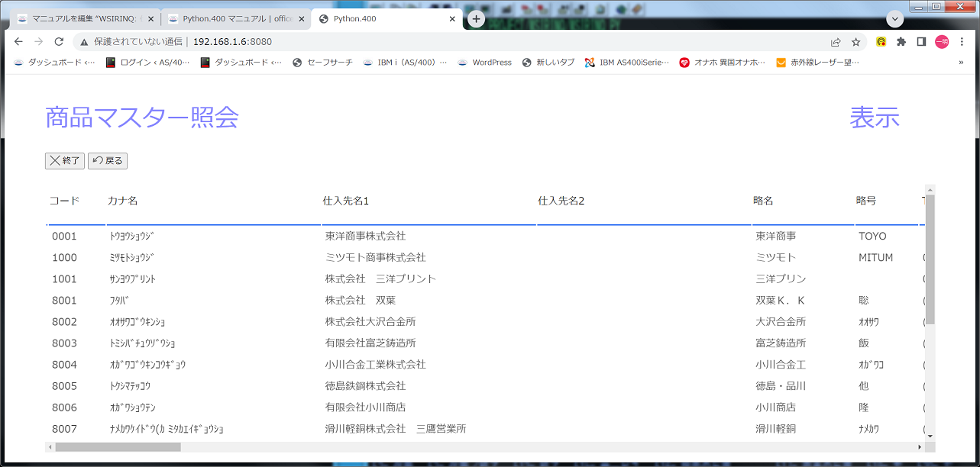Reload the page with the refresh icon
This screenshot has width=980, height=467.
click(59, 42)
